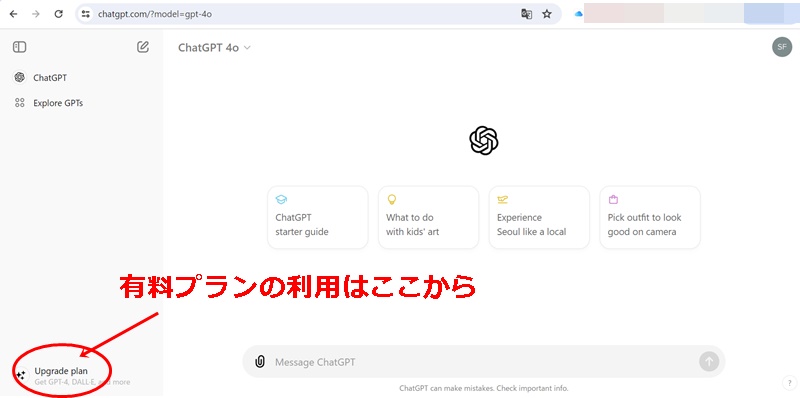
Task: Send message with the up arrow button
Action: click(x=709, y=362)
